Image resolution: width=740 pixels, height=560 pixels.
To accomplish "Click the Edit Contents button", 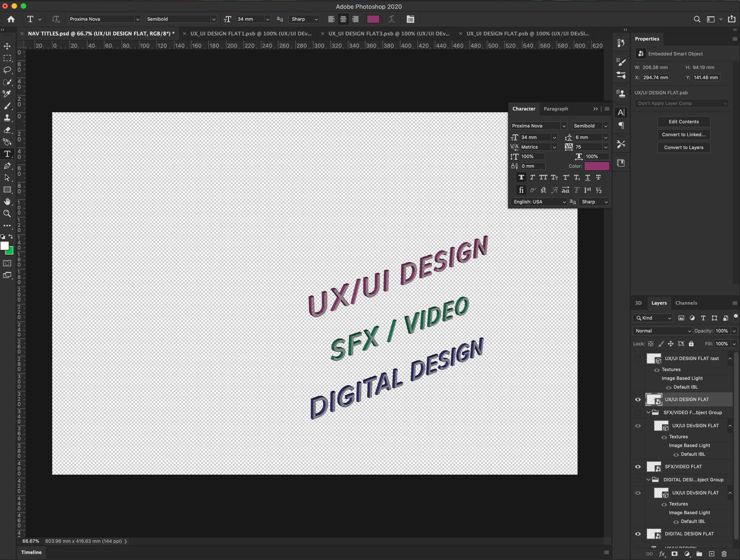I will tap(683, 122).
